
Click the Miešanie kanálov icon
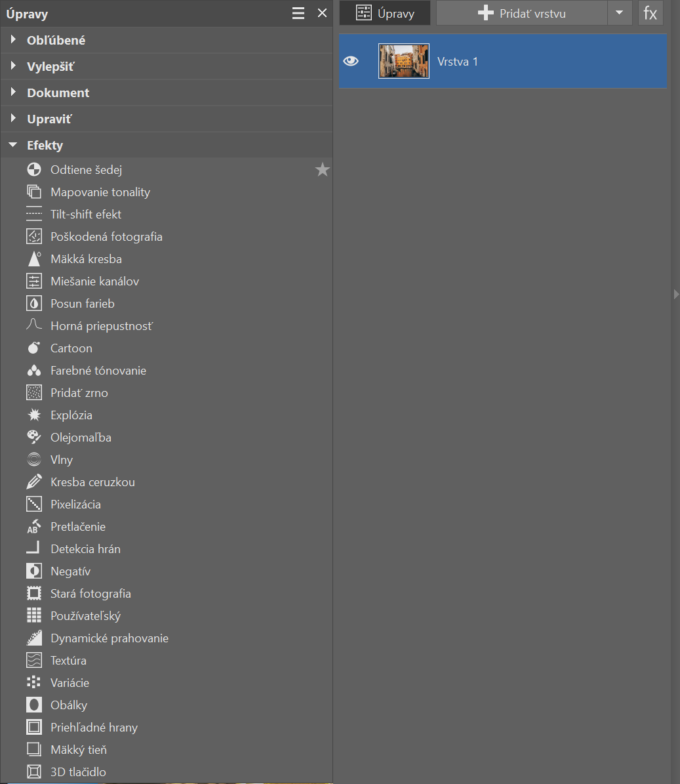pyautogui.click(x=34, y=281)
